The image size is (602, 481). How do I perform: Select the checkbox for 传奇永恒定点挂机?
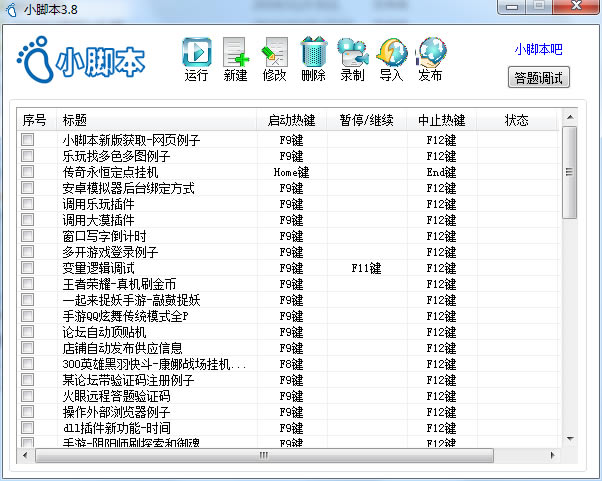(x=28, y=172)
